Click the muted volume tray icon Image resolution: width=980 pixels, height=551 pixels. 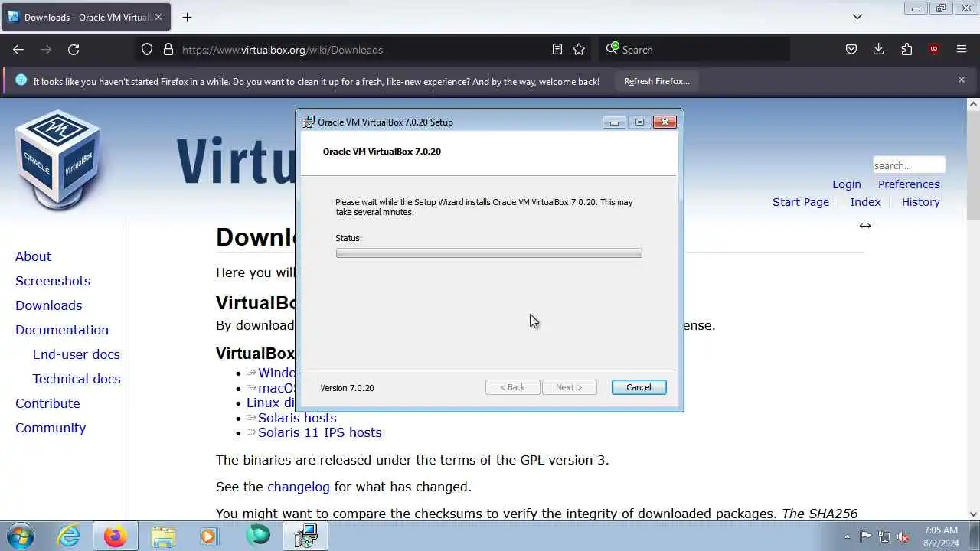[903, 536]
